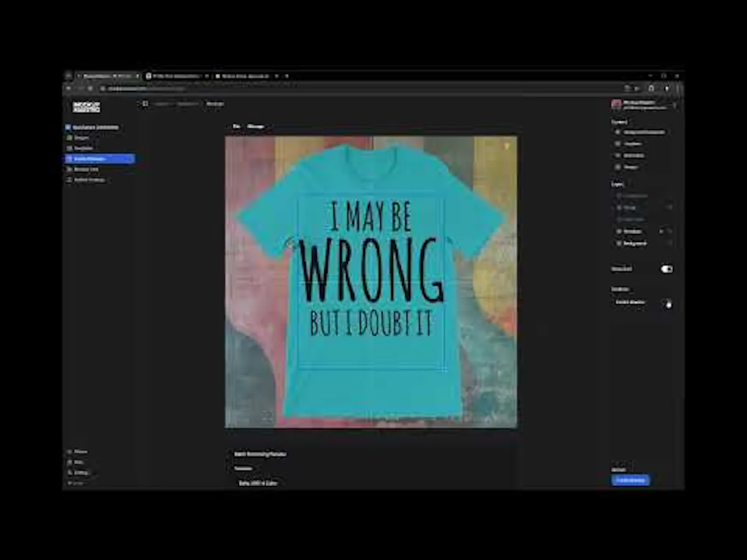Open a new browser tab with plus
The width and height of the screenshot is (747, 560).
286,76
